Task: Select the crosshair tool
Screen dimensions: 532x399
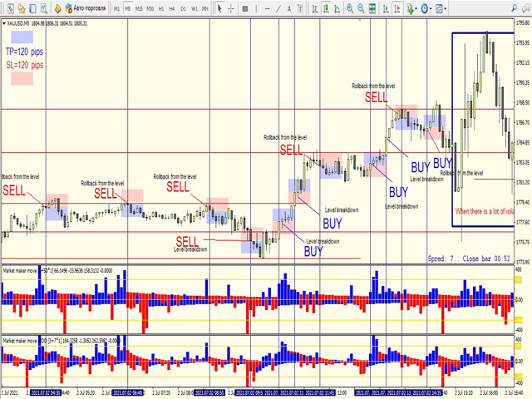Action: point(231,8)
